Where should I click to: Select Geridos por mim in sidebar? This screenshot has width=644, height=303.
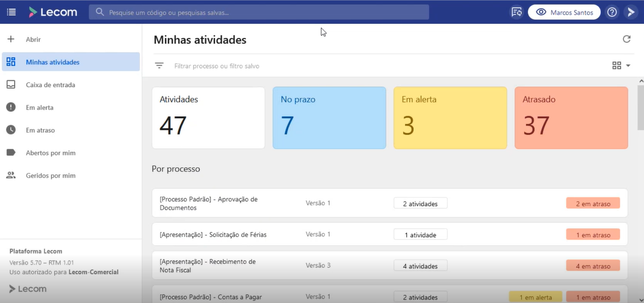pyautogui.click(x=50, y=176)
